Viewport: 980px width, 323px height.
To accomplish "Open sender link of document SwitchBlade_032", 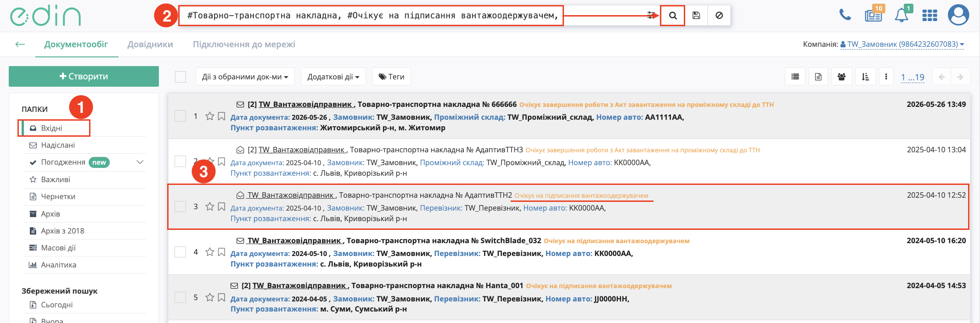I will [295, 240].
